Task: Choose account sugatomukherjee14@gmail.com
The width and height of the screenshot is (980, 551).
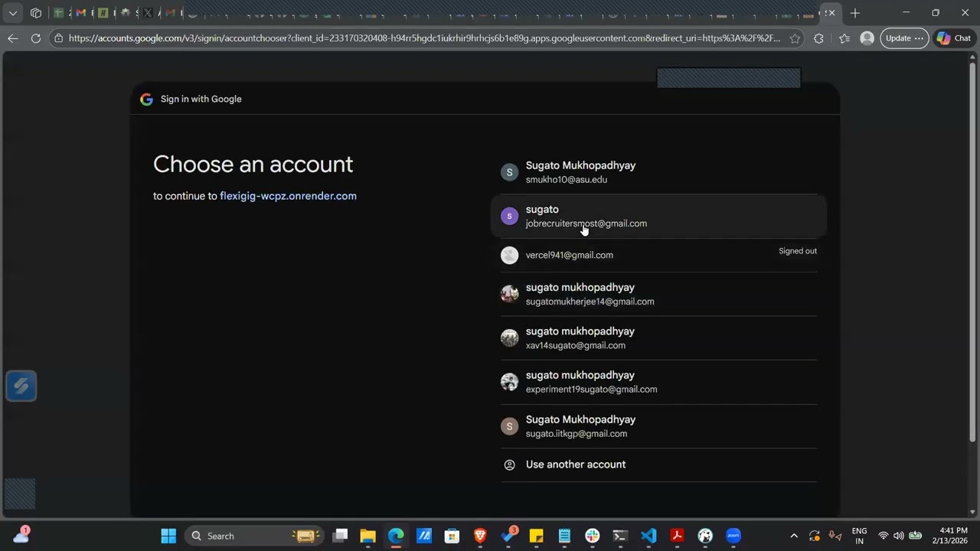Action: [x=658, y=294]
